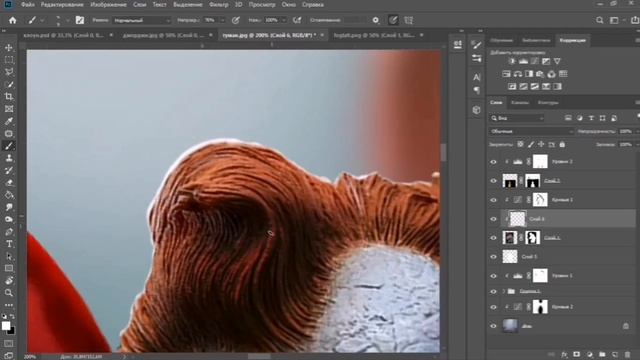Image resolution: width=640 pixels, height=360 pixels.
Task: Select the Move tool
Action: click(x=9, y=47)
